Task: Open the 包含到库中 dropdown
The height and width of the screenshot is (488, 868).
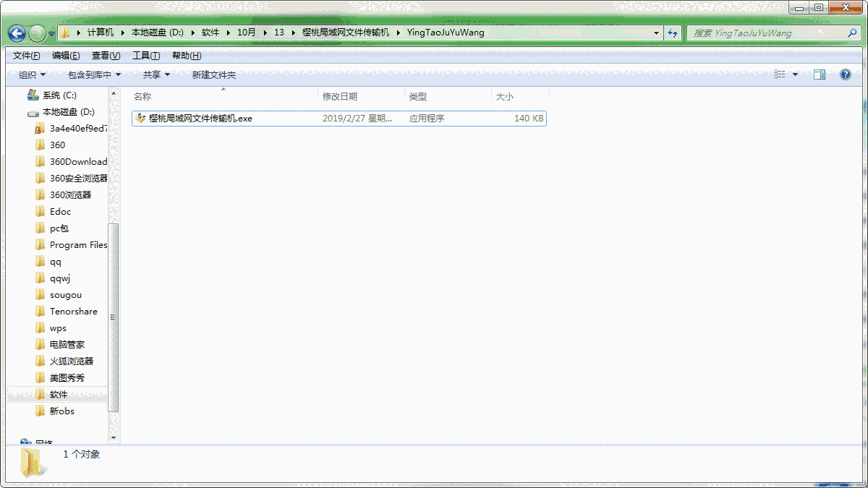Action: 94,75
